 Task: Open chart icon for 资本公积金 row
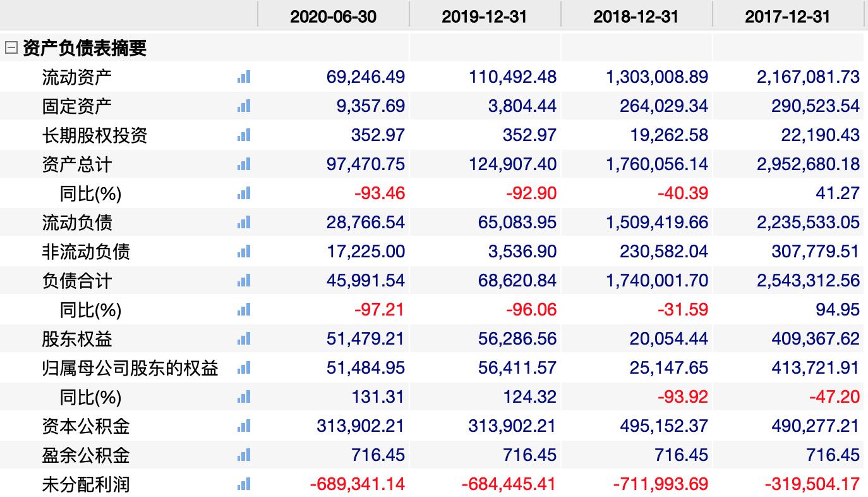[x=244, y=426]
